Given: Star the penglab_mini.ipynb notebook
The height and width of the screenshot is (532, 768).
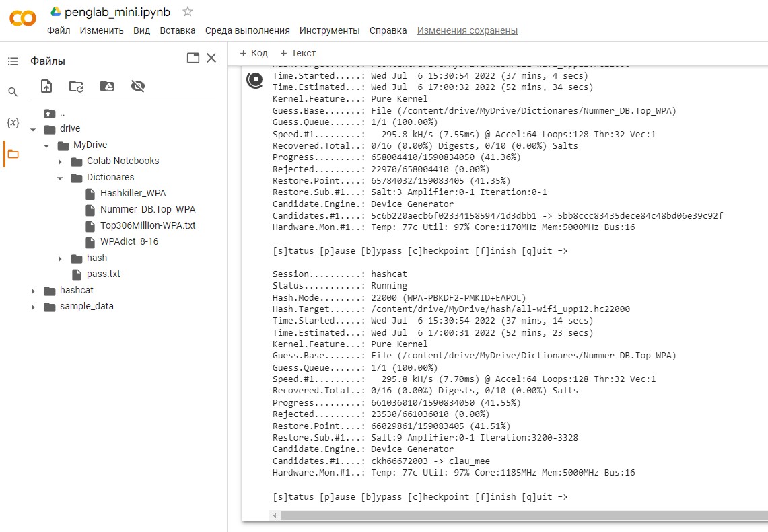Looking at the screenshot, I should click(x=188, y=12).
